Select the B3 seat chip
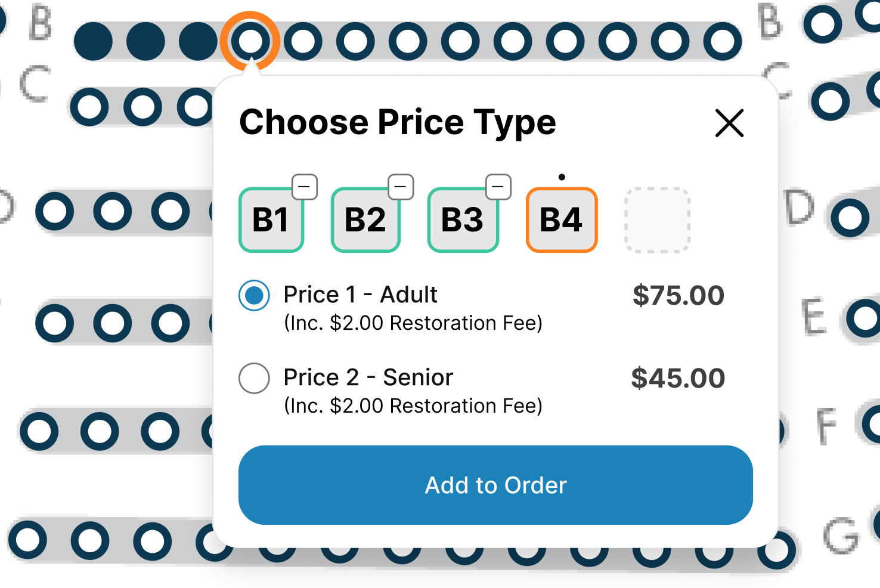Screen dimensions: 880x588 [x=463, y=219]
